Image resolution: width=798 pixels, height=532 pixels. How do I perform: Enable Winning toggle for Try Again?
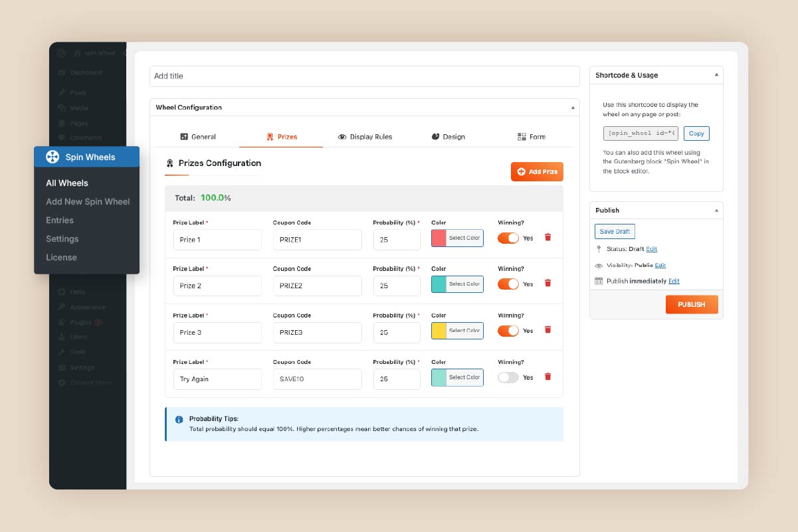tap(508, 377)
